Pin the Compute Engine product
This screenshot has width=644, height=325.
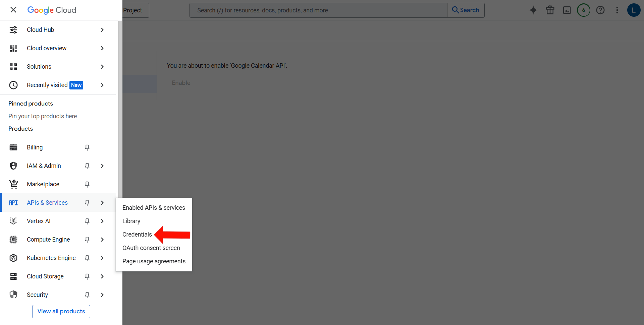[x=87, y=240]
